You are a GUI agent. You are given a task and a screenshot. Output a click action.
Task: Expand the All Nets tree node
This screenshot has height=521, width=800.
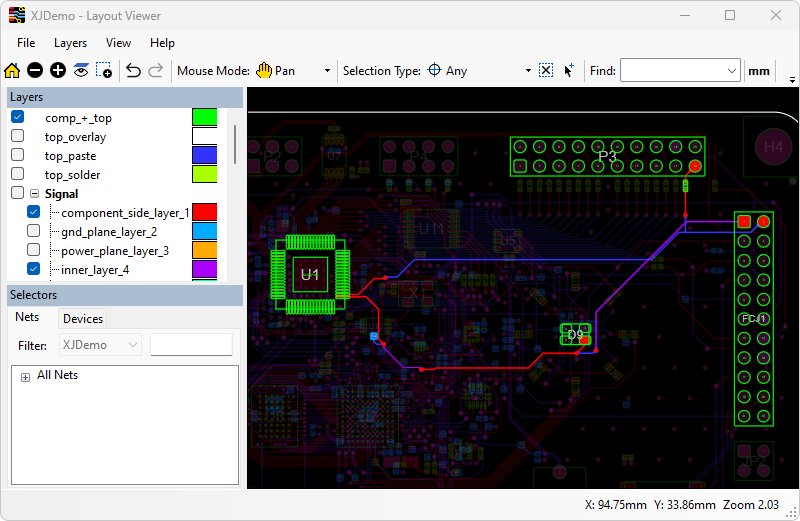coord(25,376)
